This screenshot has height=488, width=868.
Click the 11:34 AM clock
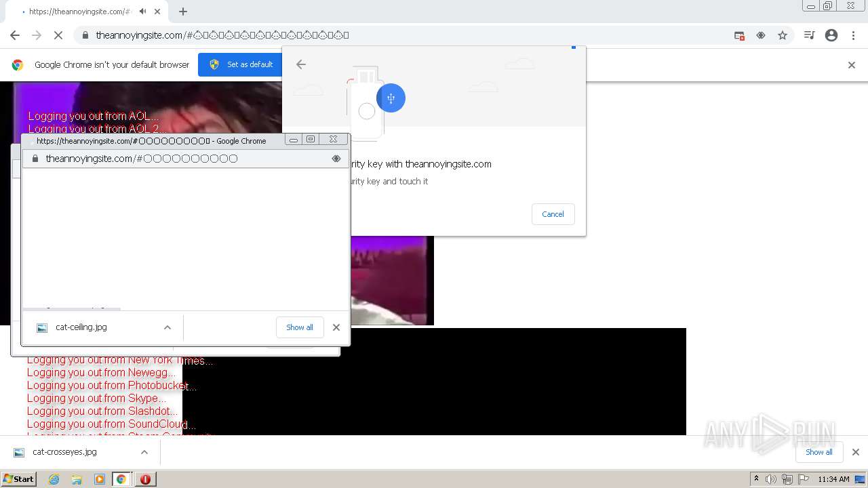pyautogui.click(x=833, y=479)
